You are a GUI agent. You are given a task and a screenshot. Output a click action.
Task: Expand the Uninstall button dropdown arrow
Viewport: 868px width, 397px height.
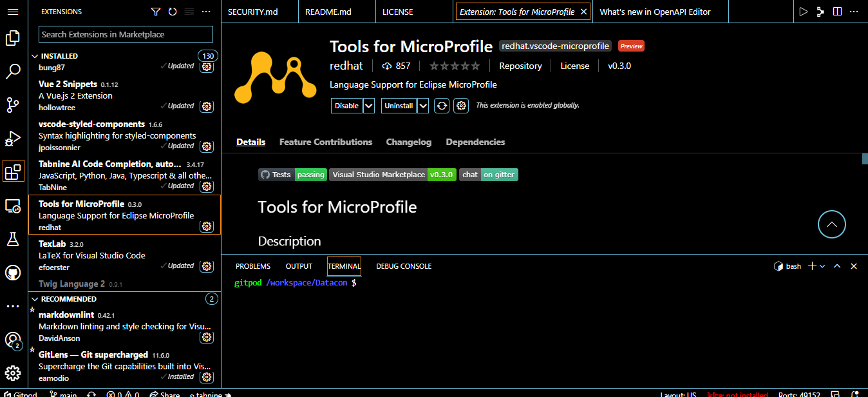pyautogui.click(x=423, y=106)
